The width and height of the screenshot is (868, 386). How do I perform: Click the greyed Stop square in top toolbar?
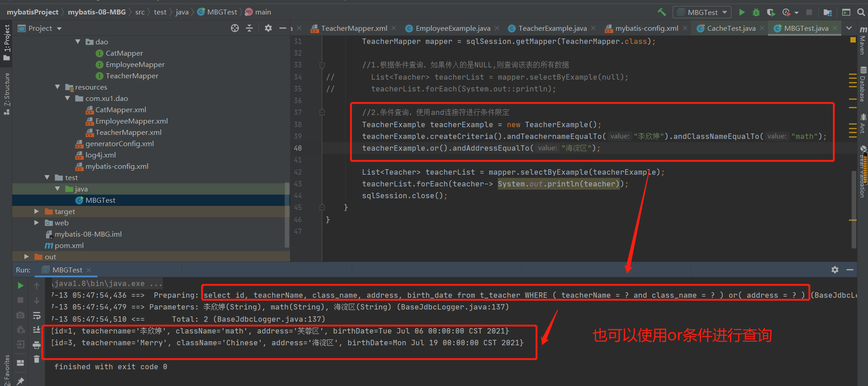tap(809, 12)
